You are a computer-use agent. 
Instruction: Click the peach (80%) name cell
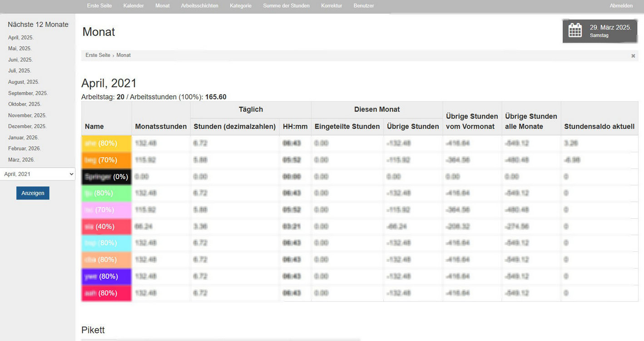[x=107, y=260]
